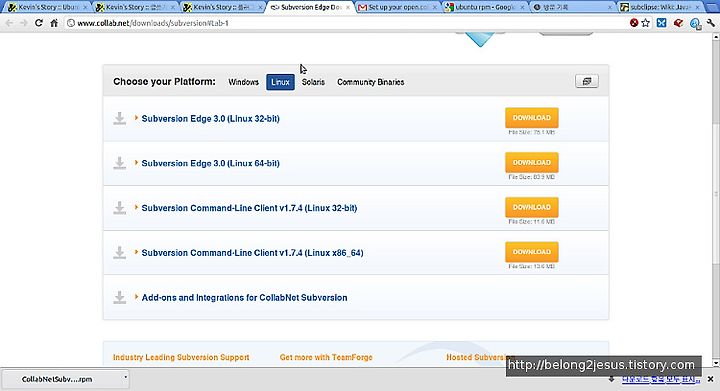Go to the browser home page icon
The height and width of the screenshot is (391, 720).
pos(54,22)
